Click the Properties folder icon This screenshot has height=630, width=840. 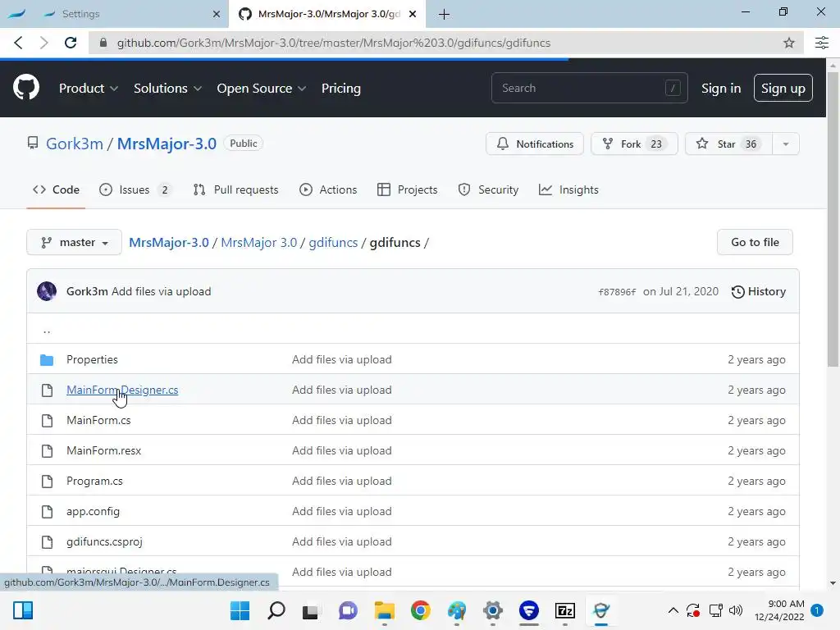[x=47, y=359]
